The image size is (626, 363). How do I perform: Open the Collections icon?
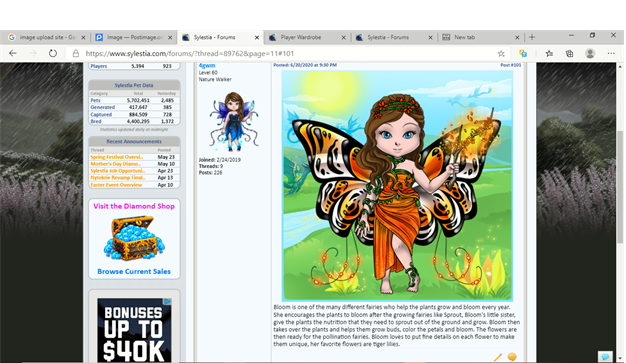(x=569, y=53)
